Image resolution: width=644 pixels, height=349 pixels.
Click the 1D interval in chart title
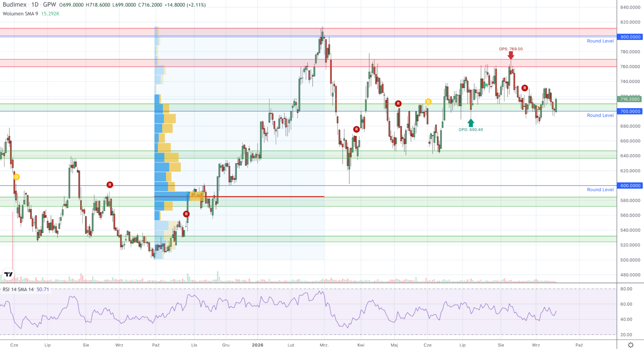point(35,5)
